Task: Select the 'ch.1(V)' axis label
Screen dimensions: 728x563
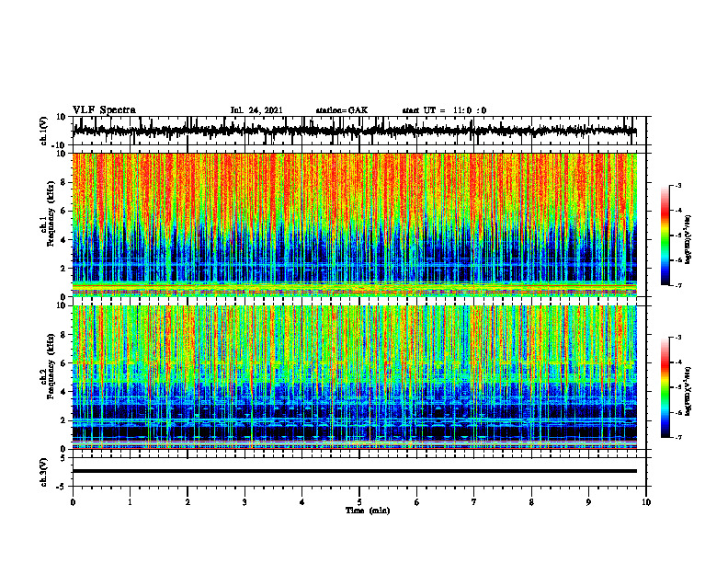Action: (44, 131)
